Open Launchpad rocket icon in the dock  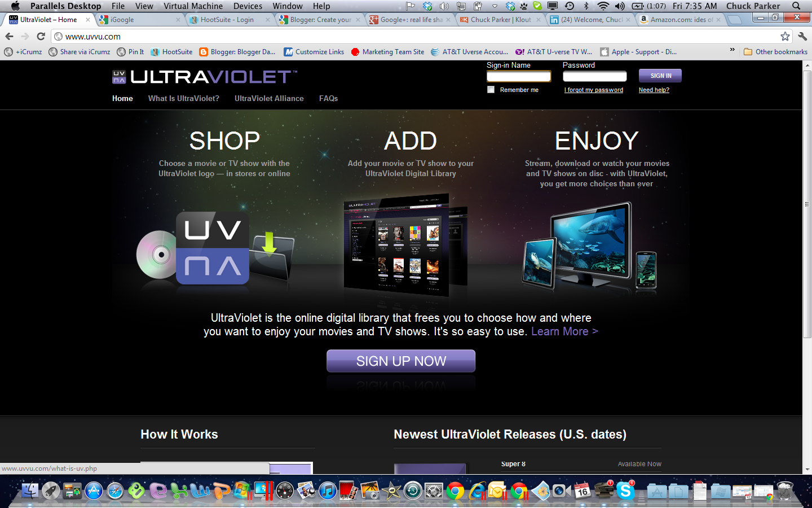click(x=51, y=491)
